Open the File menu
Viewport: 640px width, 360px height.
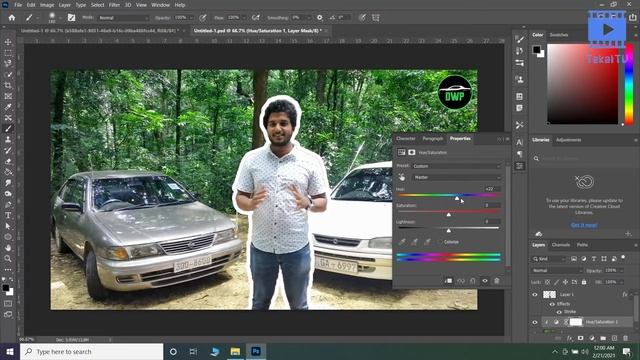pos(18,5)
